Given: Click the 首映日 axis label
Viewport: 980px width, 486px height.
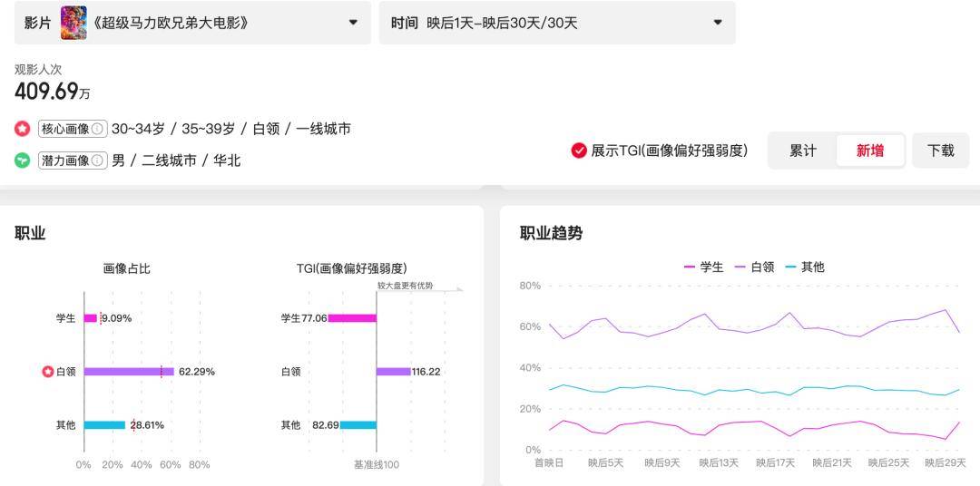Looking at the screenshot, I should (x=549, y=463).
